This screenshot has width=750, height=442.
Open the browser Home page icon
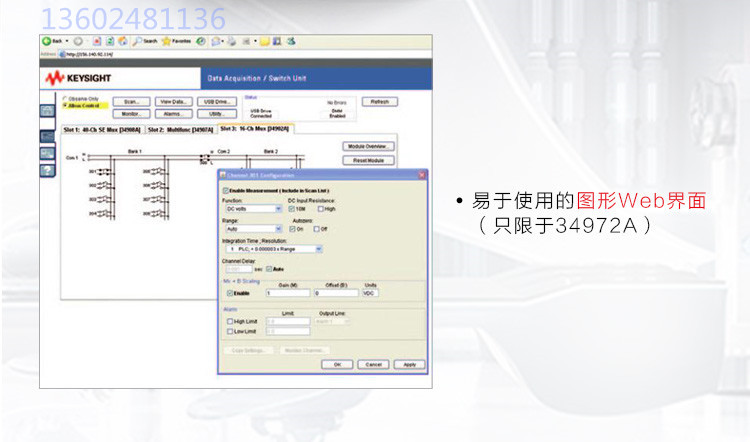pos(123,41)
